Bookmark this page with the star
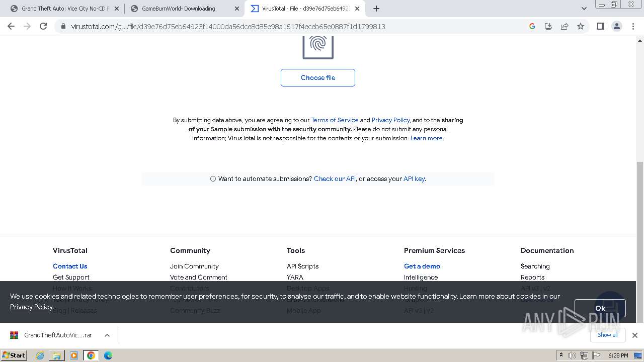 coord(581,26)
